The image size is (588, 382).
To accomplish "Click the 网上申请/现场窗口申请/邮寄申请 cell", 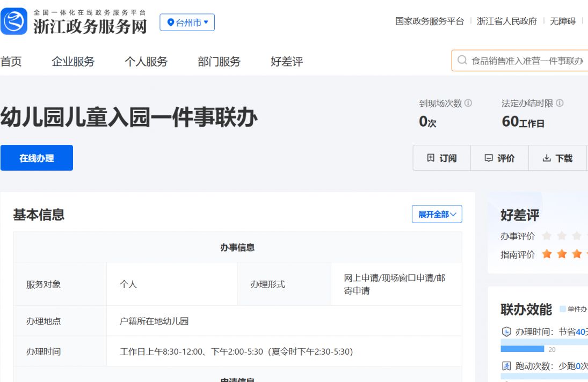I will 396,284.
